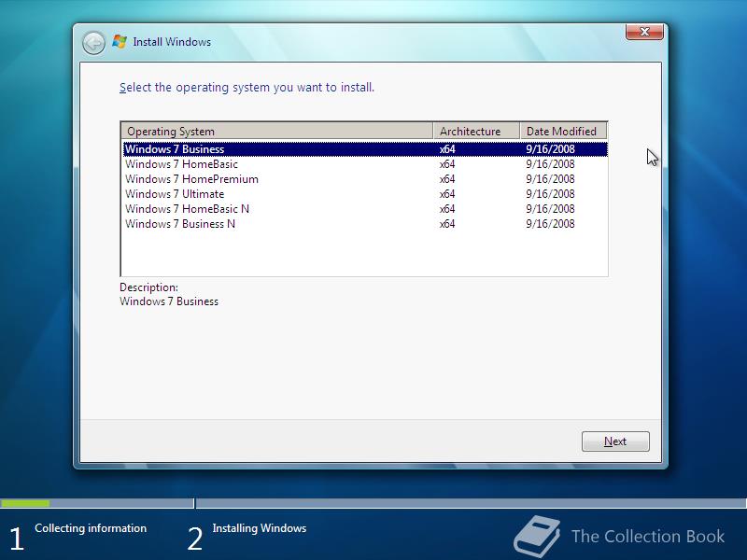Click the Description text Windows 7 Business
Screen dimensions: 747x560
[x=169, y=301]
